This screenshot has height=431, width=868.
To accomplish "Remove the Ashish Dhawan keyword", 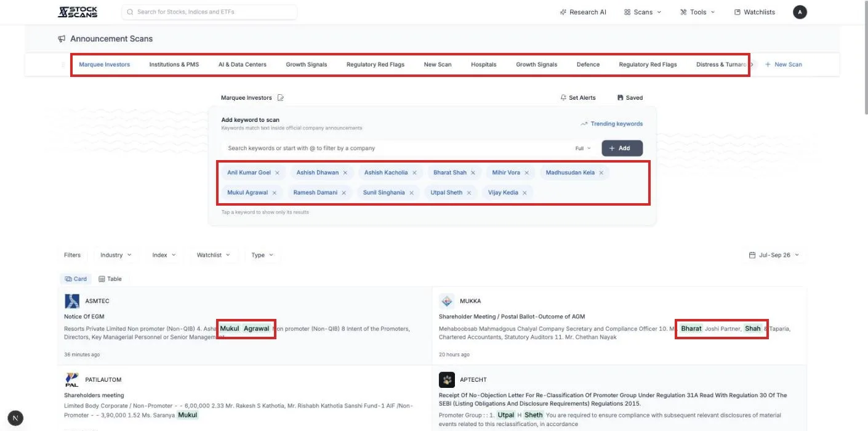I will point(345,173).
